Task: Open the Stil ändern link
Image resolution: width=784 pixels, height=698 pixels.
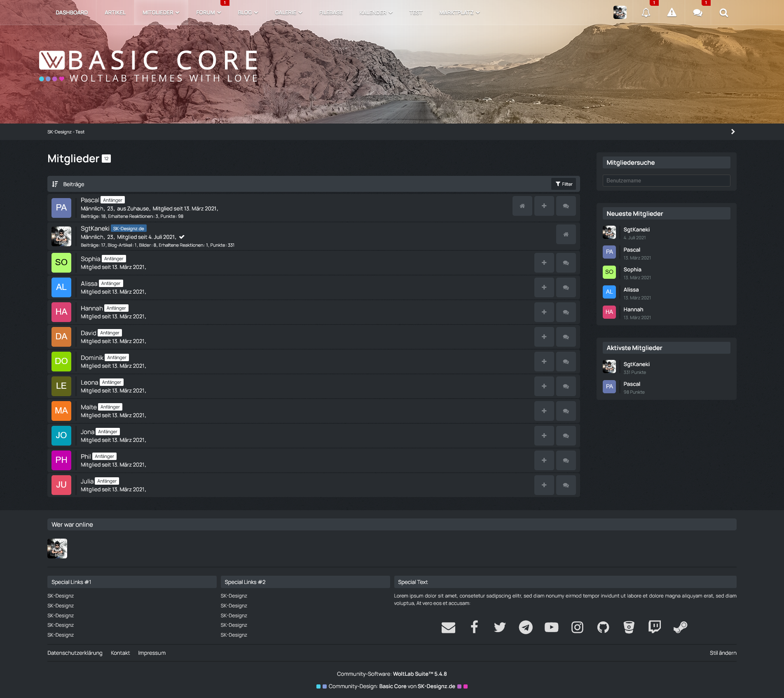Action: (x=723, y=653)
